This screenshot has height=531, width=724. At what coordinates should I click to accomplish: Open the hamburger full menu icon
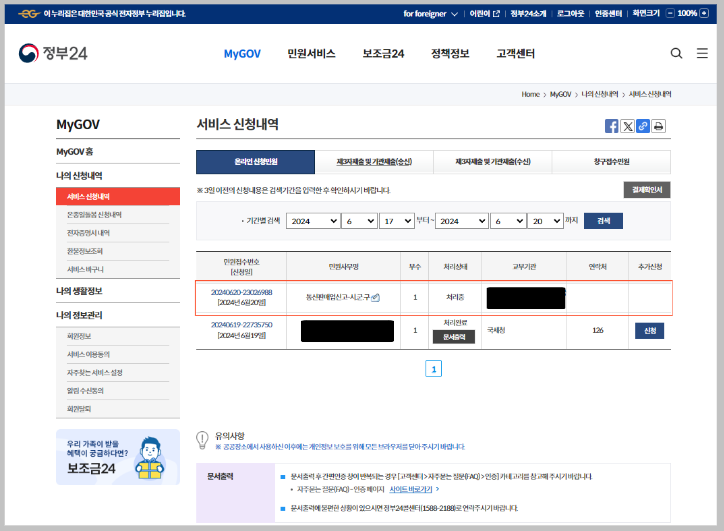pyautogui.click(x=702, y=53)
